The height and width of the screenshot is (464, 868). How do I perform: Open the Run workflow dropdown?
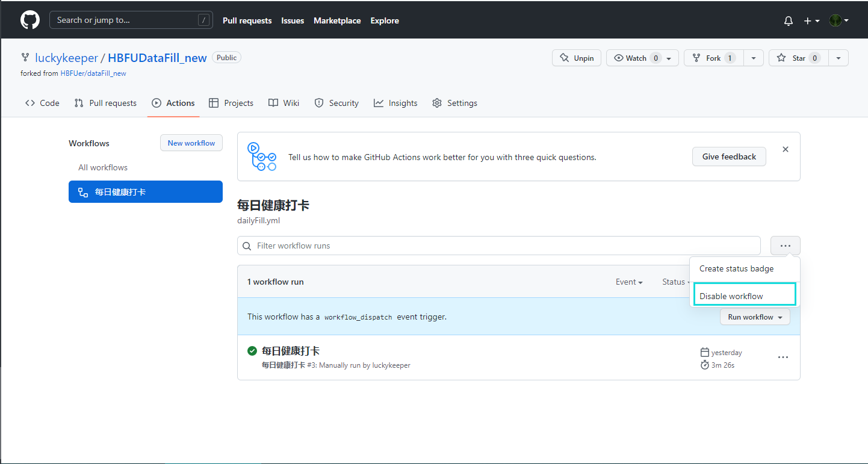tap(755, 317)
